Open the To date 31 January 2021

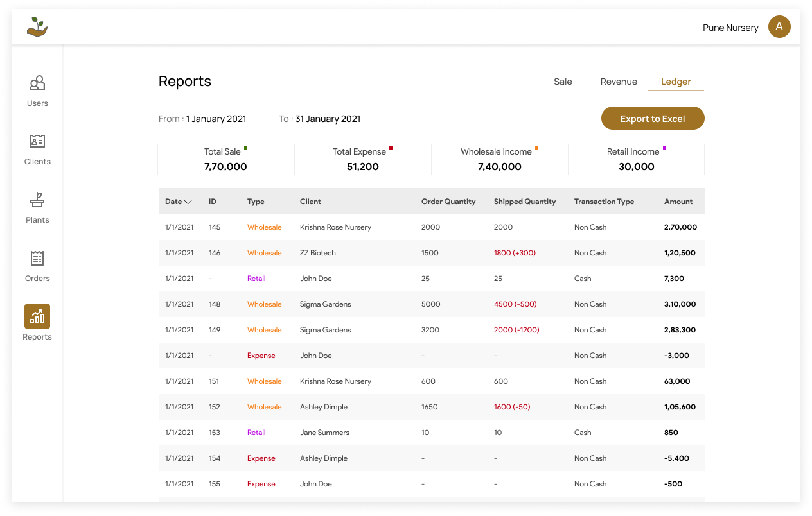pyautogui.click(x=328, y=119)
